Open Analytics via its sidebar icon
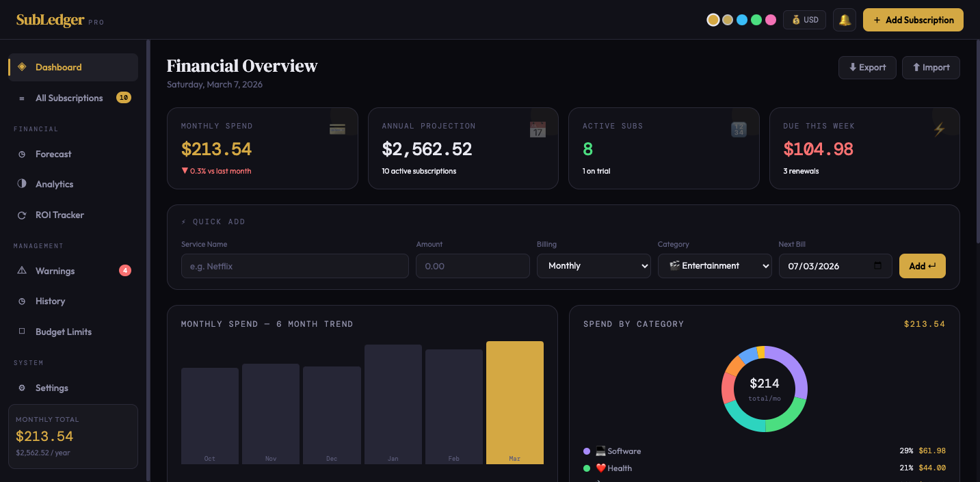 (x=23, y=184)
